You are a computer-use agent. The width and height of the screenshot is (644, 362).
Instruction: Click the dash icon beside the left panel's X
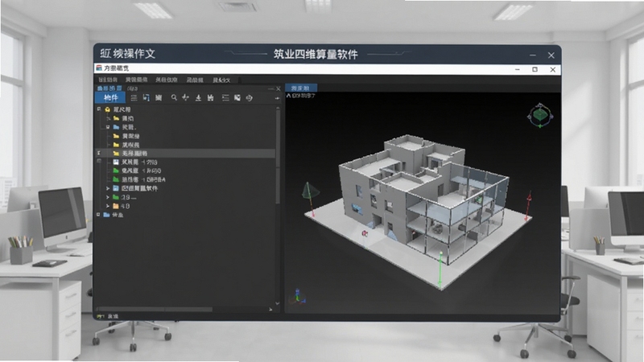coord(271,88)
